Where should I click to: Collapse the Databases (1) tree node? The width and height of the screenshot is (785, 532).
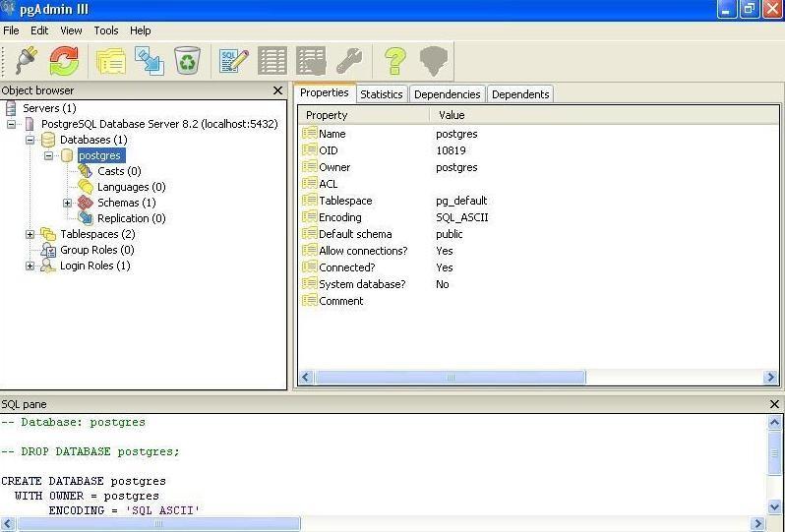point(30,140)
